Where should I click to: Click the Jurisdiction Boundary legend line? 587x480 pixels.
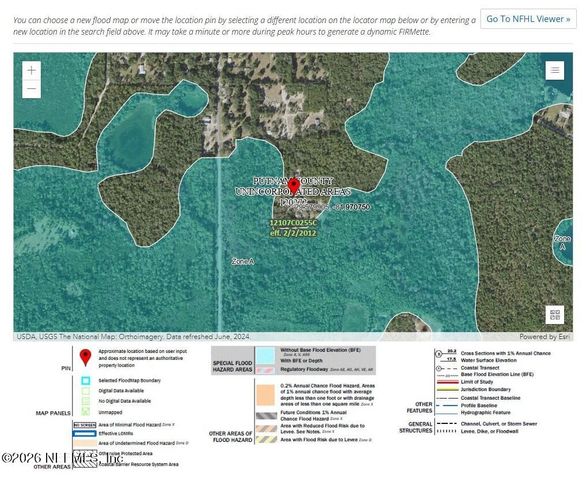[x=447, y=389]
